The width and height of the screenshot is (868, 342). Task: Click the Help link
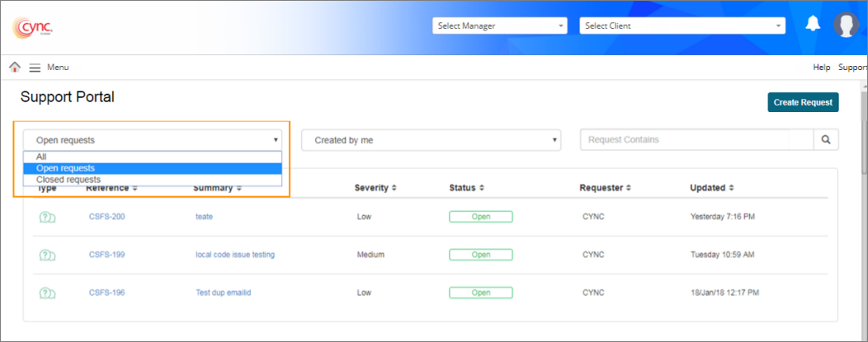(x=821, y=68)
